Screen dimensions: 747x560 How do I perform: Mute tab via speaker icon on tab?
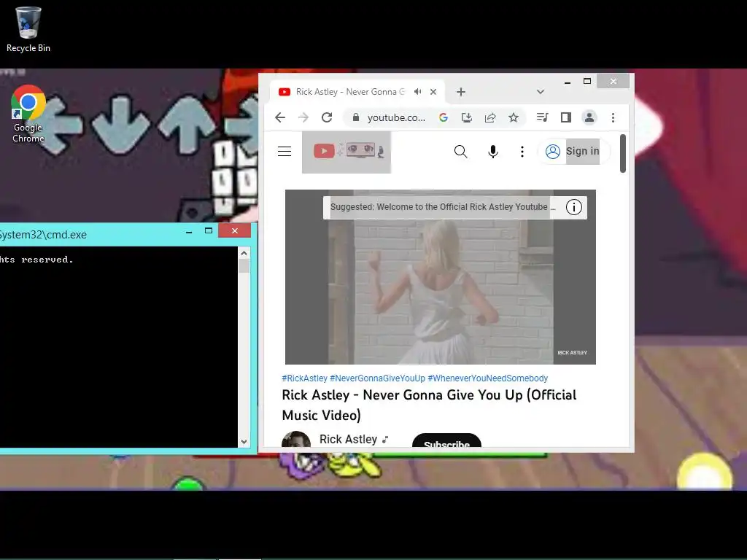pos(418,91)
